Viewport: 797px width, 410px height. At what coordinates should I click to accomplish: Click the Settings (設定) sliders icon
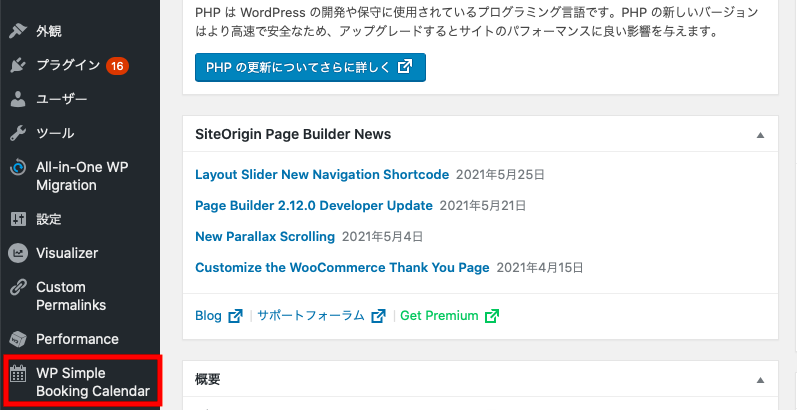(x=18, y=219)
